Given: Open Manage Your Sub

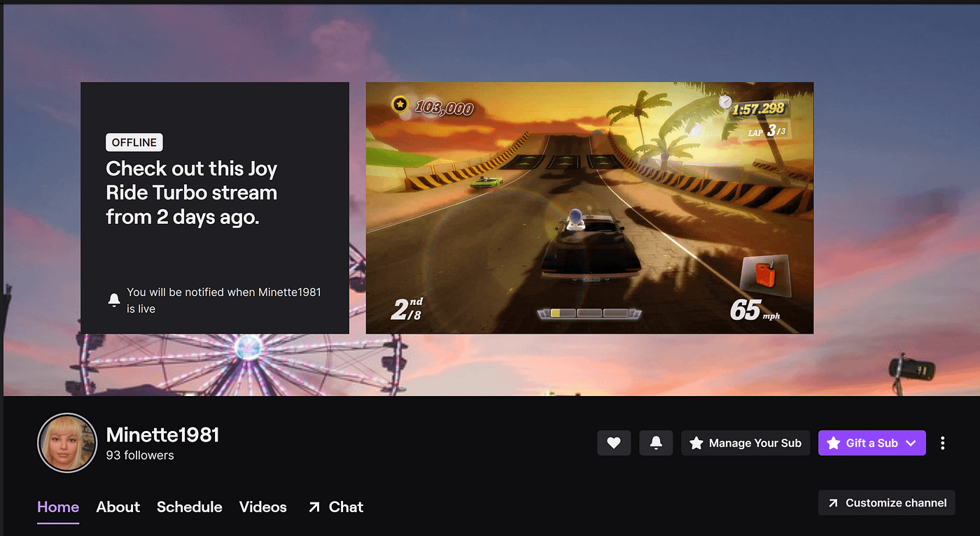Looking at the screenshot, I should pos(745,443).
